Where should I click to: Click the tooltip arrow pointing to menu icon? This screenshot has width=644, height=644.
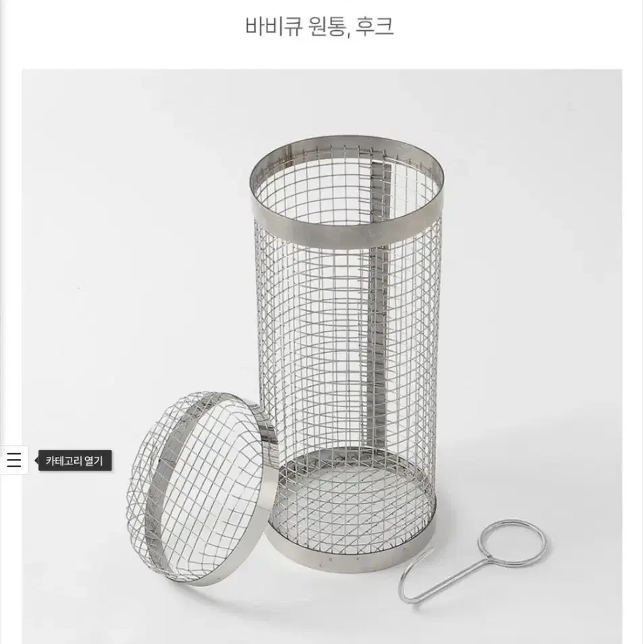click(x=36, y=460)
